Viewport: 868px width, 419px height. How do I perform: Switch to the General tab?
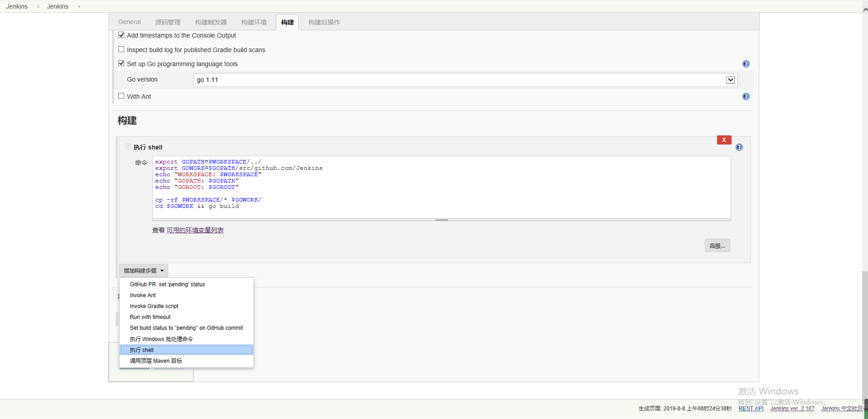[x=129, y=22]
